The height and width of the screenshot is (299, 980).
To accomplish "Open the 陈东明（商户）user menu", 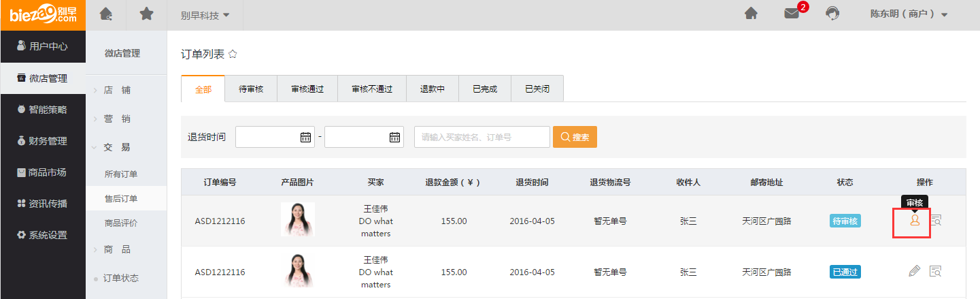I will pos(909,14).
